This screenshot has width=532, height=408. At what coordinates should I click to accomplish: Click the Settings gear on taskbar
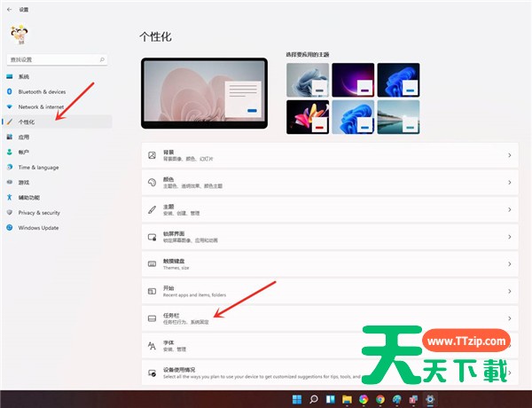click(430, 399)
